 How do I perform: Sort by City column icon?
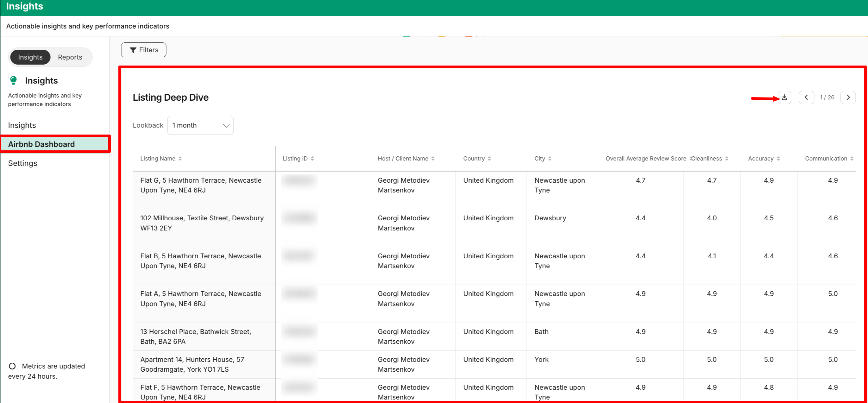click(550, 159)
